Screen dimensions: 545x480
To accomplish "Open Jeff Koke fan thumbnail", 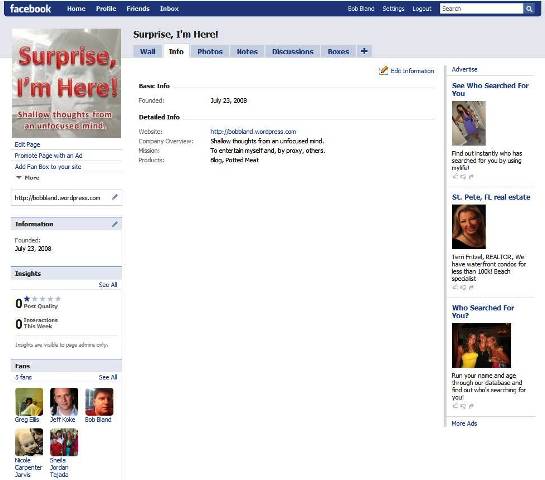I will [64, 402].
